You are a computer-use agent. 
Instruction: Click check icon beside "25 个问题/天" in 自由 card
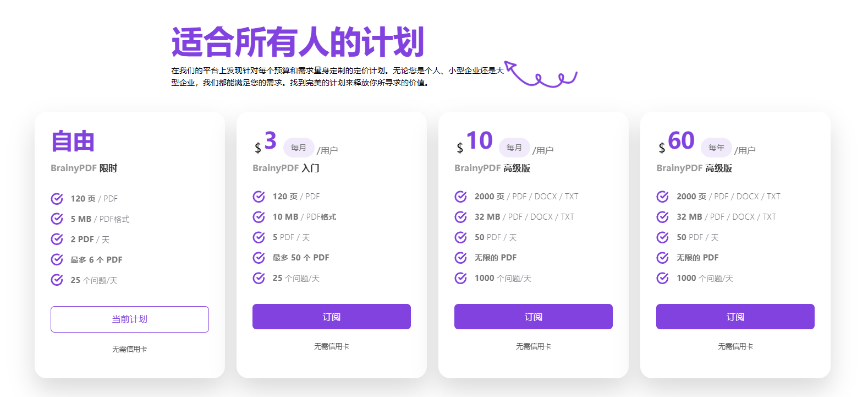click(x=57, y=280)
